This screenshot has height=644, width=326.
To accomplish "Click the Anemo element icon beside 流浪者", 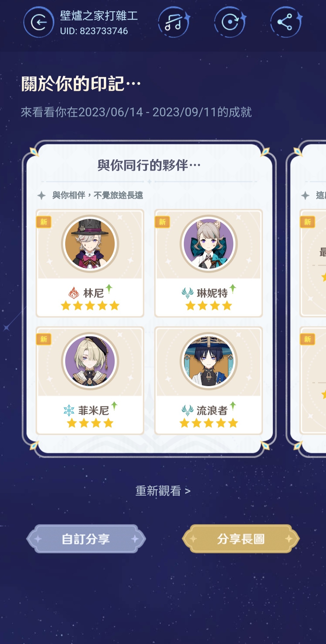I will [187, 410].
